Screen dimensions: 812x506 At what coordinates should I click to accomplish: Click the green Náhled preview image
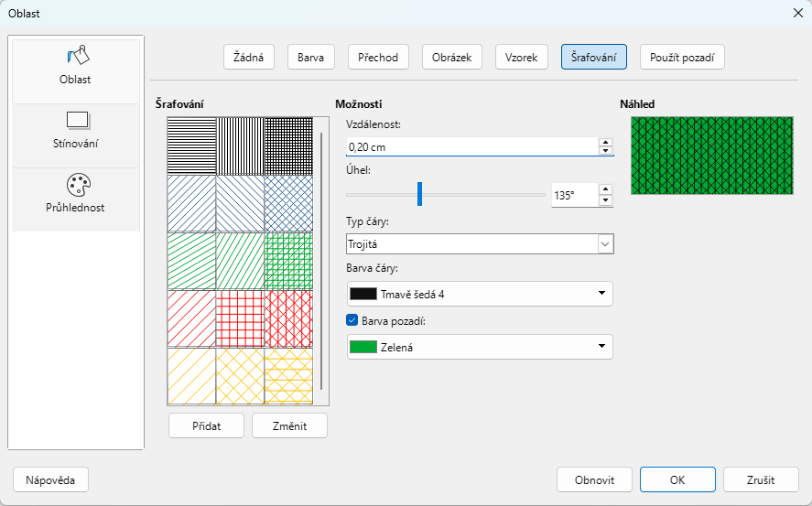(712, 156)
